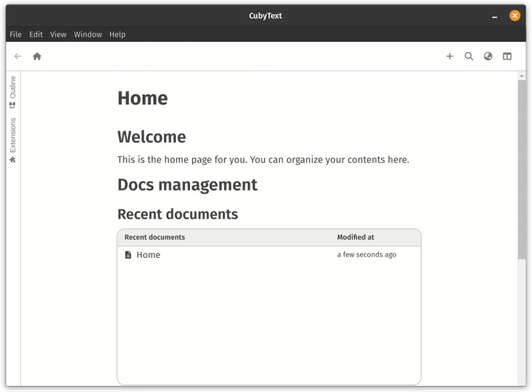Viewport: 532px width, 392px height.
Task: Open the Window menu
Action: [88, 34]
